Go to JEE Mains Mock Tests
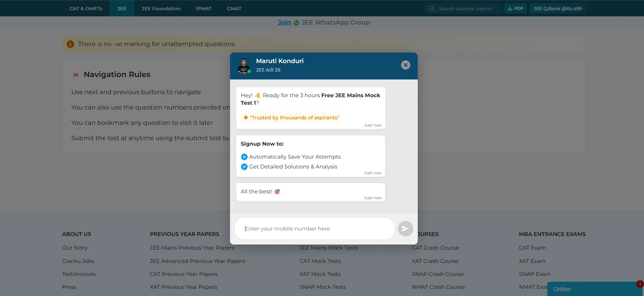Image resolution: width=644 pixels, height=296 pixels. (328, 248)
